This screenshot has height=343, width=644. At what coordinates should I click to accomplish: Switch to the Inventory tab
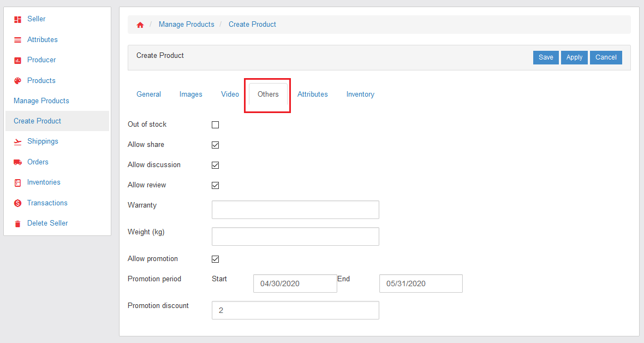[360, 94]
